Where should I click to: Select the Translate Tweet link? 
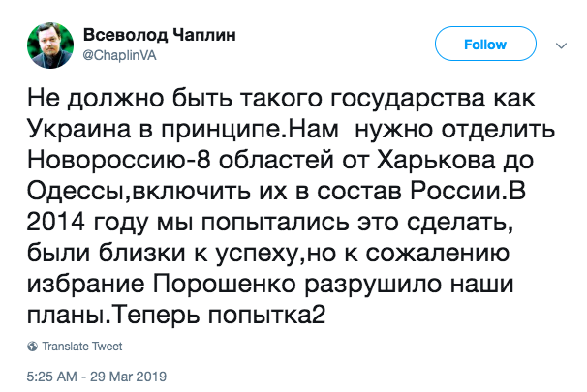tap(82, 347)
